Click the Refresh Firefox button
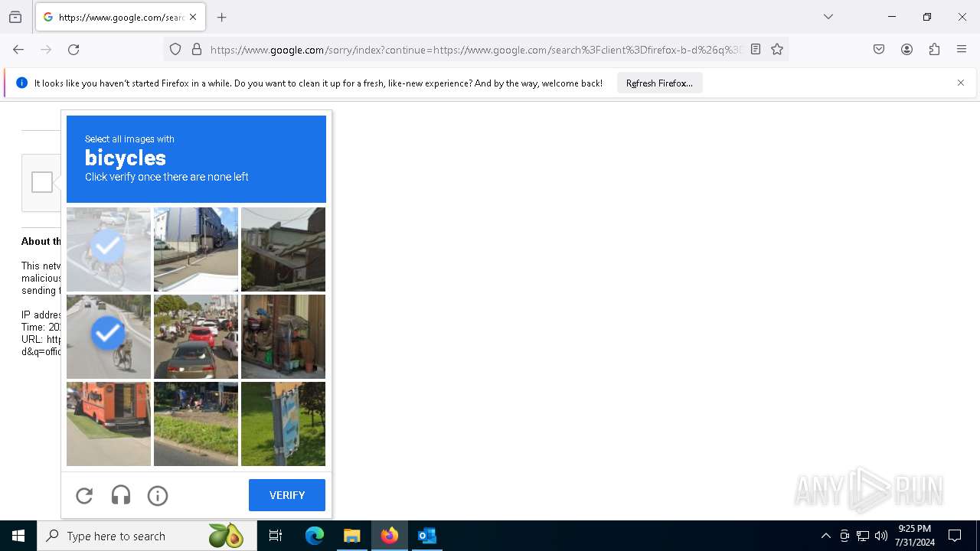Screen dimensions: 980x551 click(x=659, y=83)
